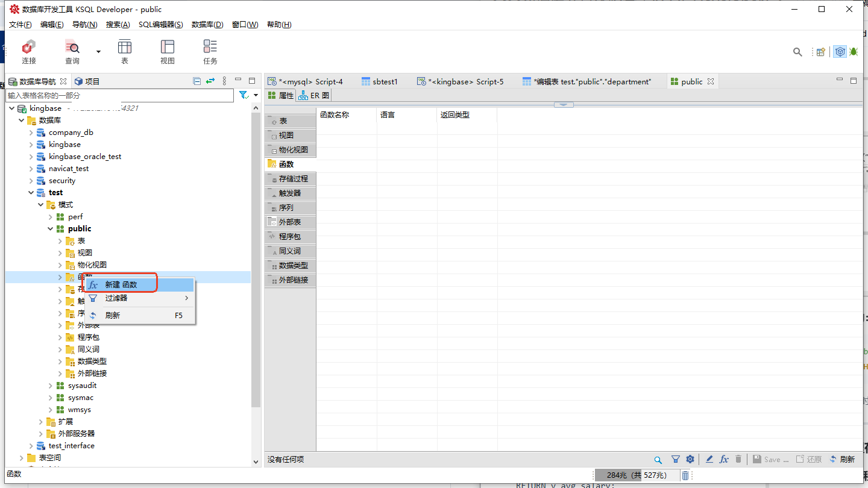Open the 存储过程 side tab

pos(291,179)
